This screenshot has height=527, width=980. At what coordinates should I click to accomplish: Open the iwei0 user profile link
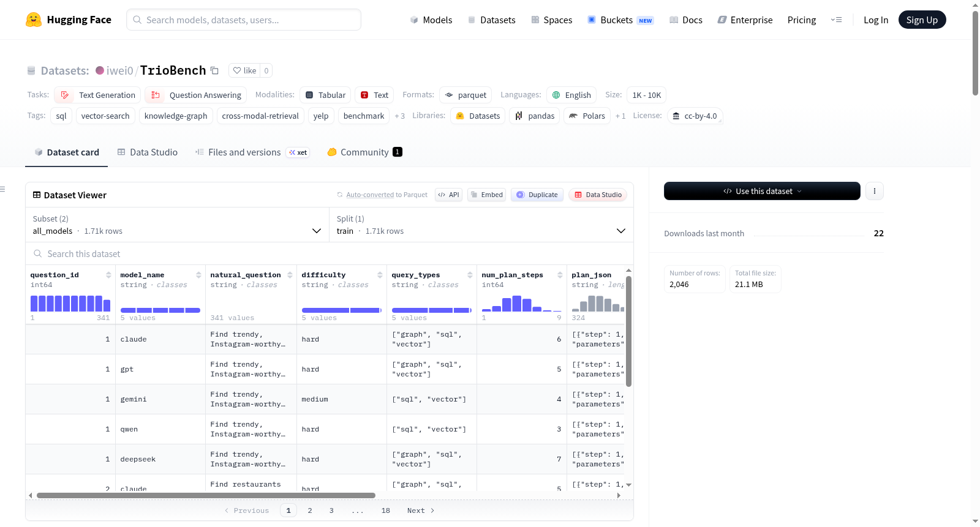coord(115,70)
